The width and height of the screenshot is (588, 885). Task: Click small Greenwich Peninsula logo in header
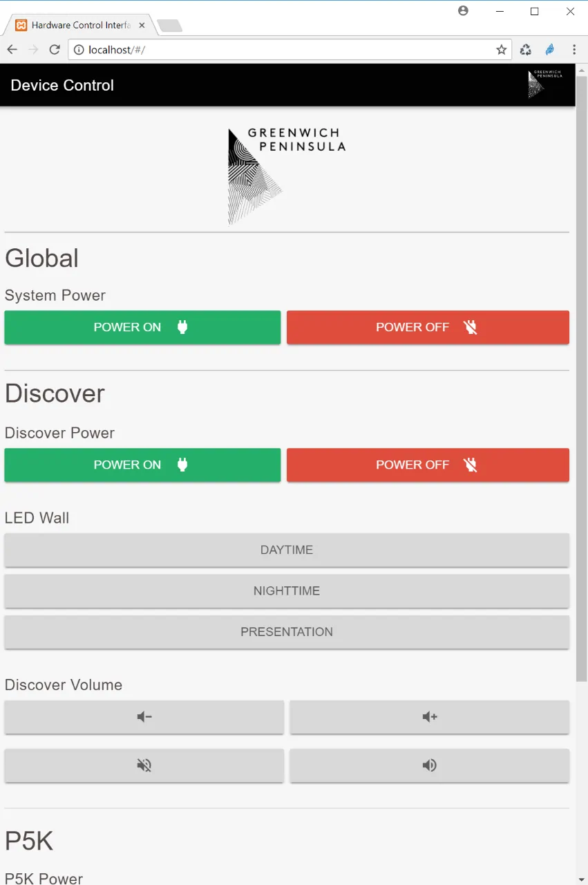click(x=545, y=84)
